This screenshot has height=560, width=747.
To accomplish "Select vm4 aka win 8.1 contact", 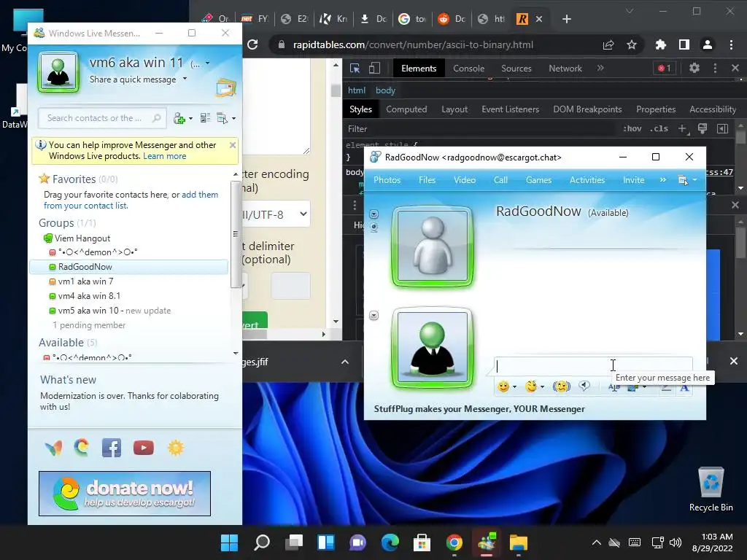I will (x=89, y=296).
